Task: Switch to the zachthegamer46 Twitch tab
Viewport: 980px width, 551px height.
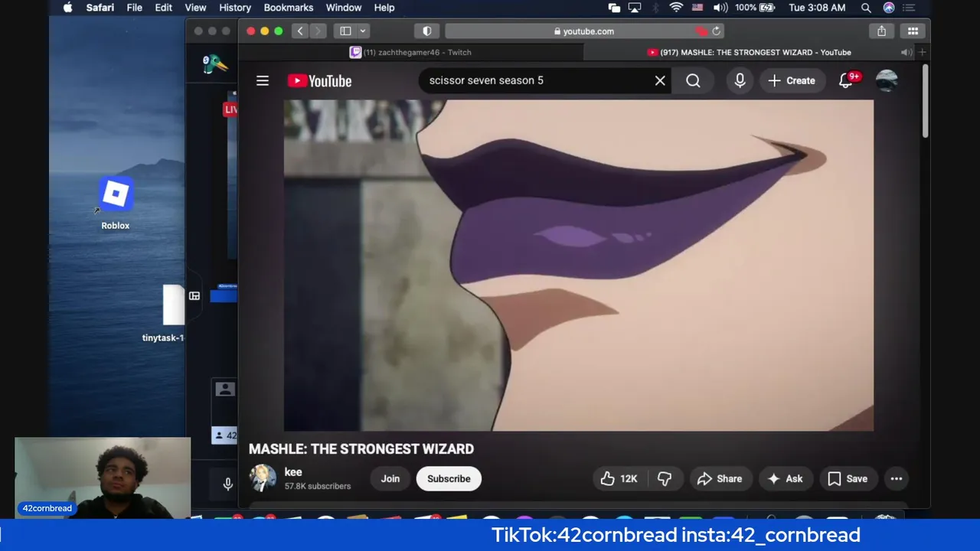Action: click(x=410, y=52)
